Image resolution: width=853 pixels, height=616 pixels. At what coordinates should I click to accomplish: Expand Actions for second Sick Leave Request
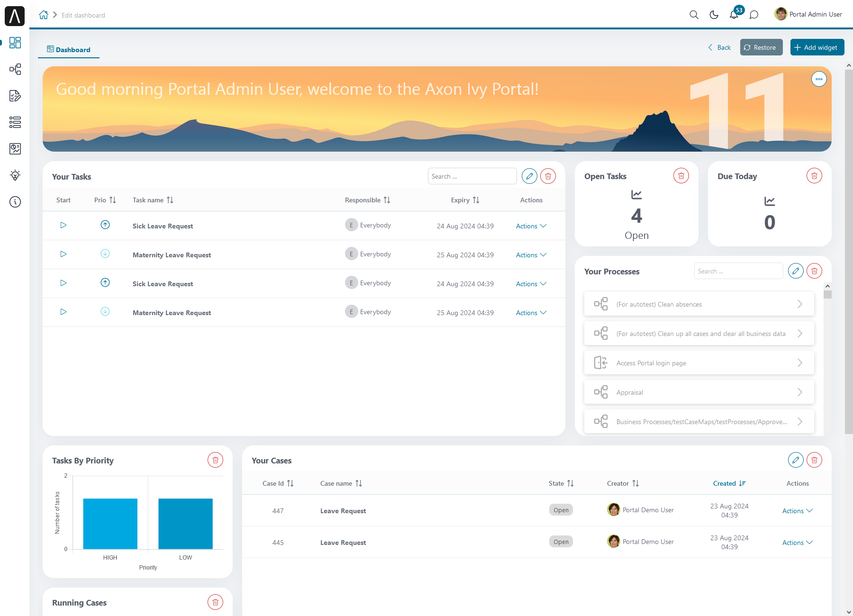coord(531,284)
